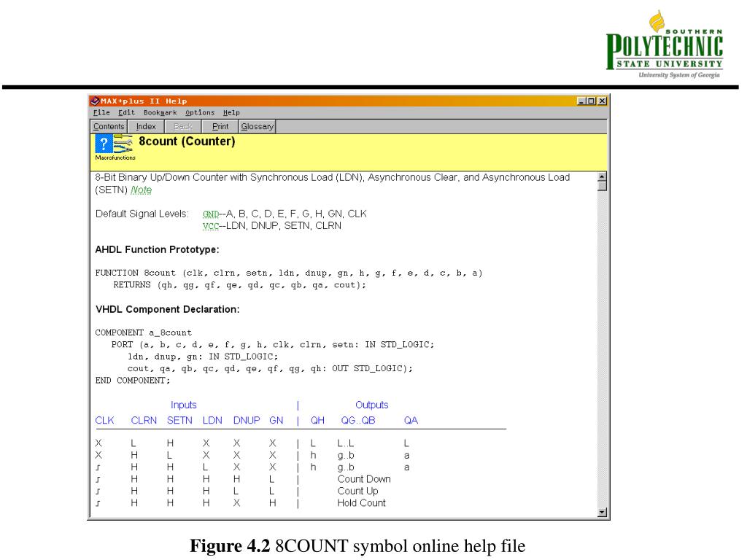Click the QG..QB column header
747x560 pixels.
358,421
